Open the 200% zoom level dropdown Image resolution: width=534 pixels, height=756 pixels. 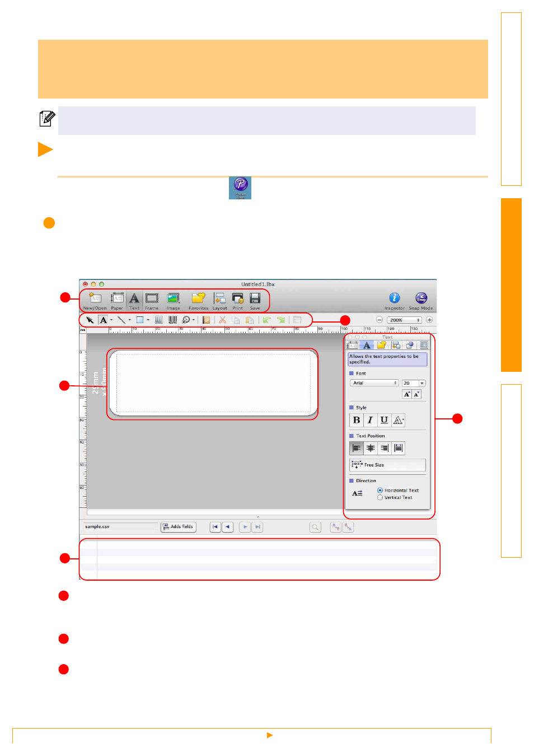tap(404, 320)
